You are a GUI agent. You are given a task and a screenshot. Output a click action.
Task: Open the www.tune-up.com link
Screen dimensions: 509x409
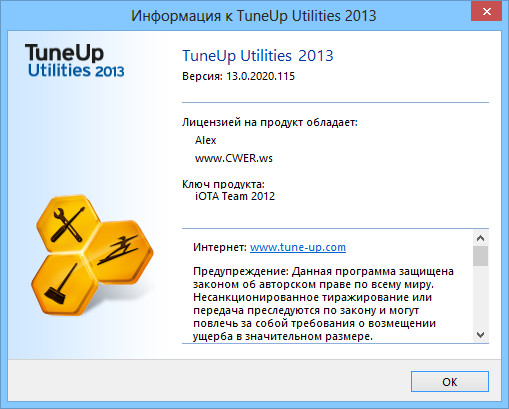tap(298, 247)
